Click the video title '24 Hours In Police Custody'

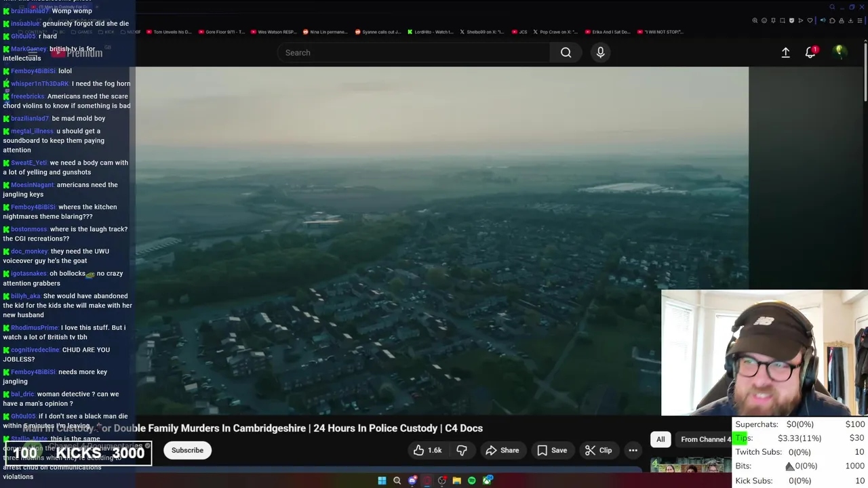coord(376,428)
